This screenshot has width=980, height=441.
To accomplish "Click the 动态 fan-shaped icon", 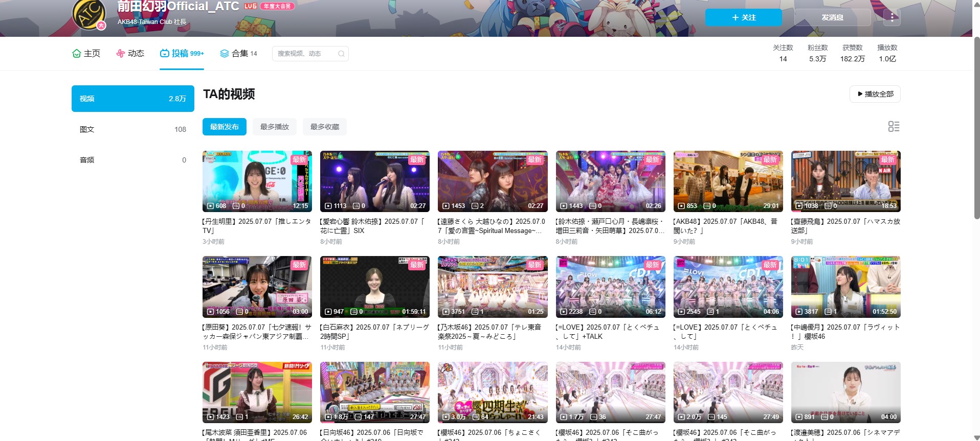I will 121,53.
